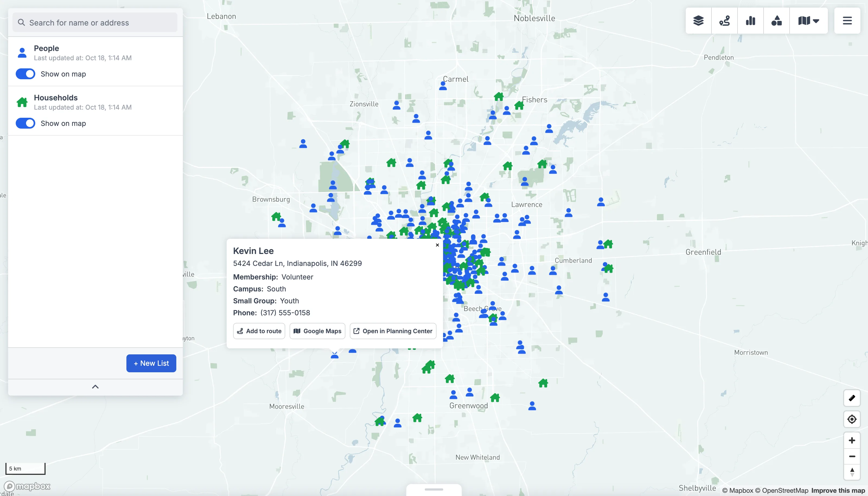Viewport: 868px width, 496px height.
Task: Click the phone number (317) 555-0158
Action: (285, 313)
